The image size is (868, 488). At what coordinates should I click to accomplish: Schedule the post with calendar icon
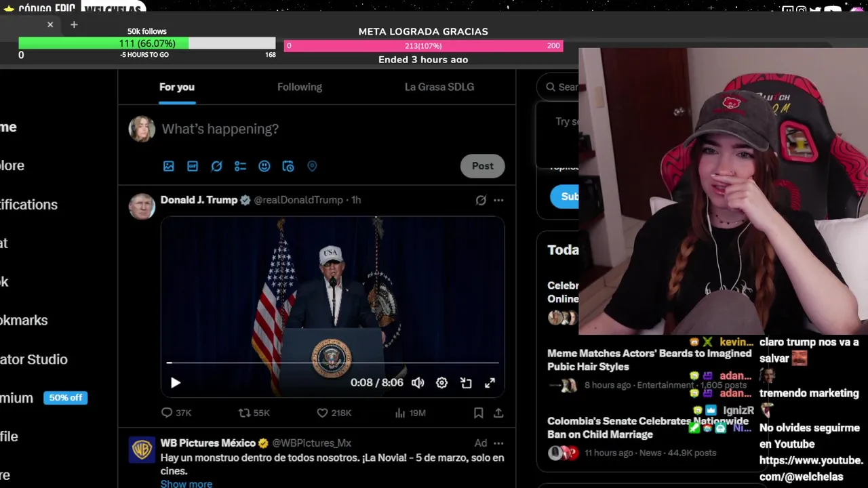pos(288,166)
